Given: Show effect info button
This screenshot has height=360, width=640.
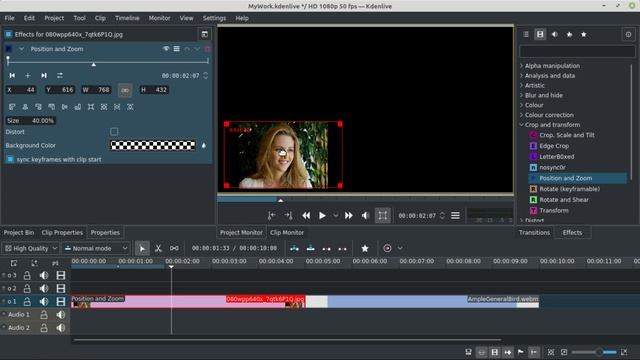Looking at the screenshot, I should click(628, 35).
